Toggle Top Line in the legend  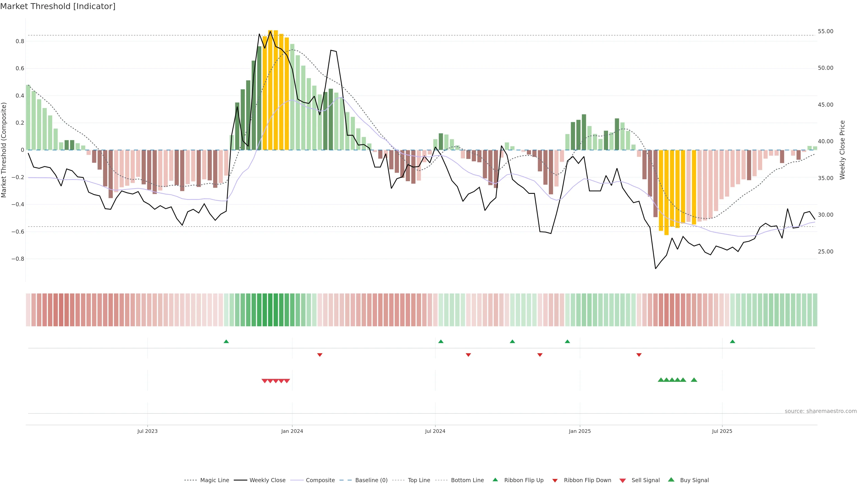[x=419, y=480]
